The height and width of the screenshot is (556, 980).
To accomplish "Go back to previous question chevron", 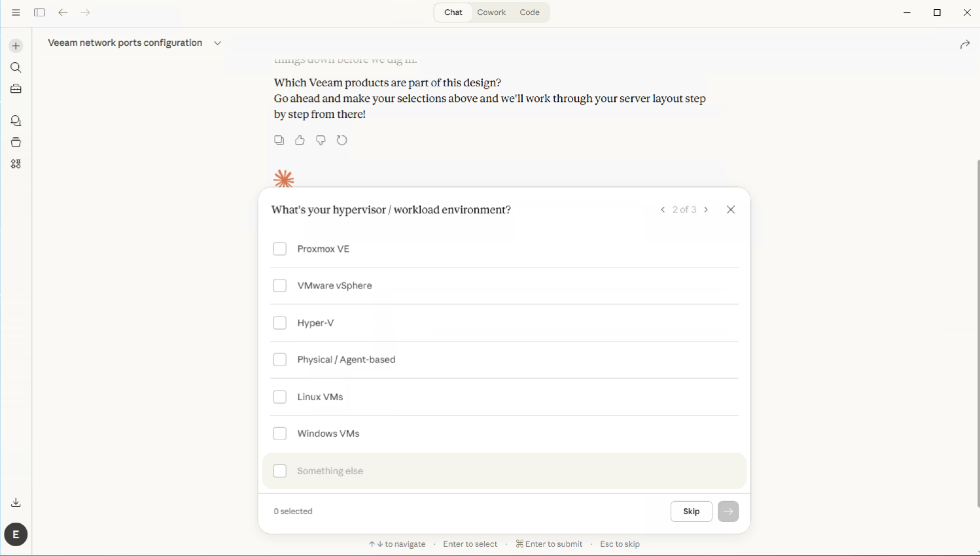I will coord(663,210).
